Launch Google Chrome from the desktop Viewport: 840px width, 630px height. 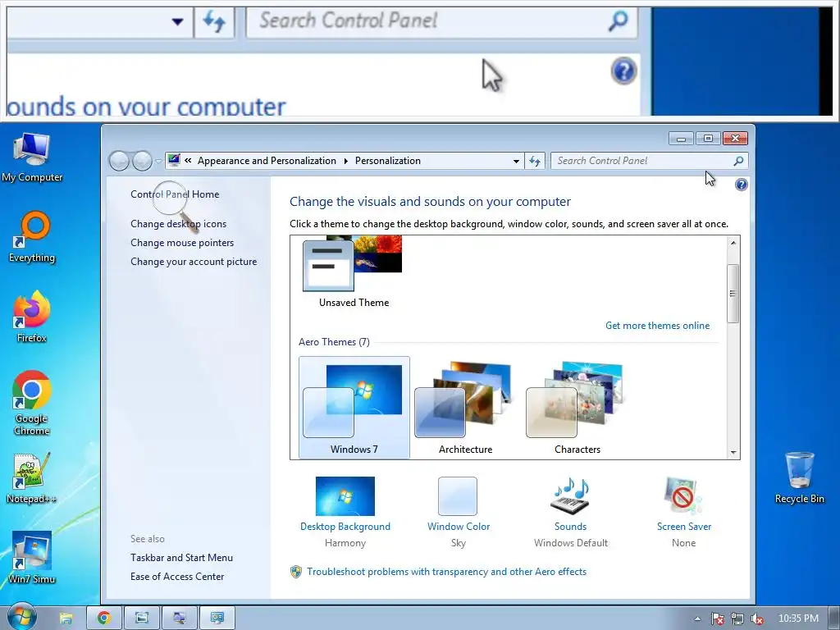(32, 403)
